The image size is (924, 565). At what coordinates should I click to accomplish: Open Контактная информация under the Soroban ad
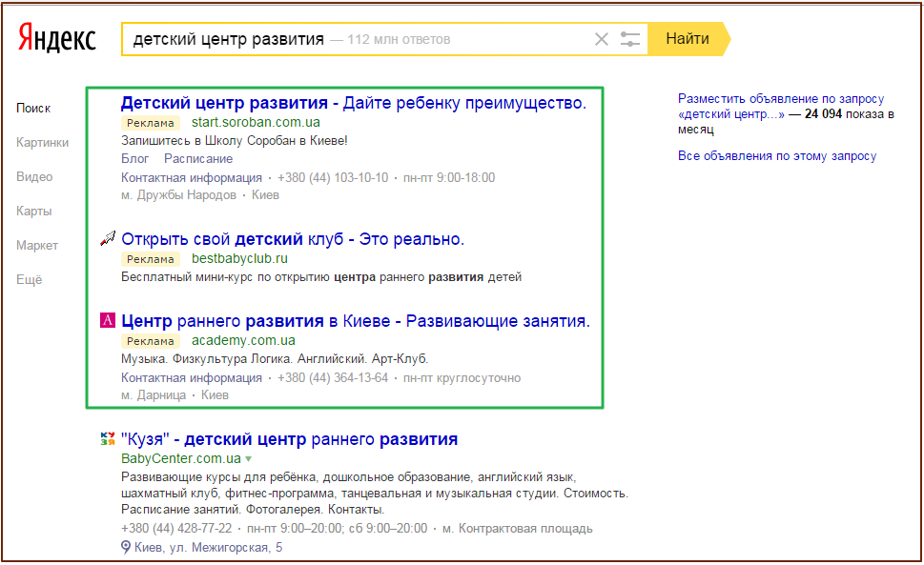[x=192, y=178]
